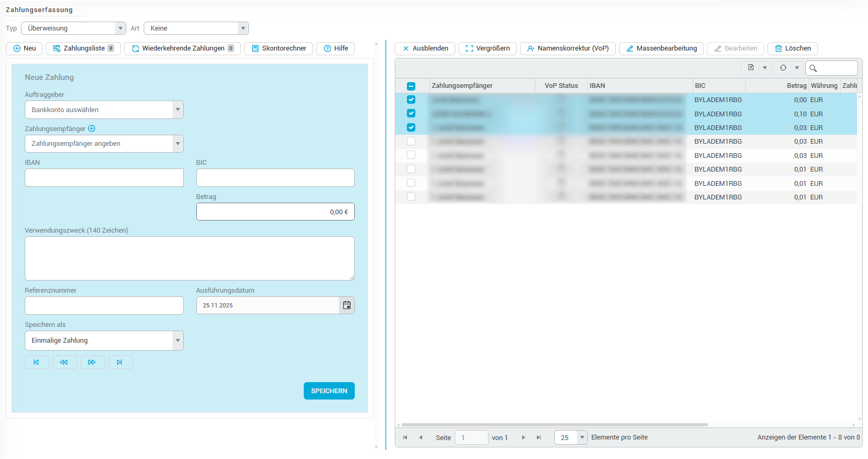Click the calendar icon for Ausführungsdatum
This screenshot has height=459, width=868.
(x=346, y=305)
